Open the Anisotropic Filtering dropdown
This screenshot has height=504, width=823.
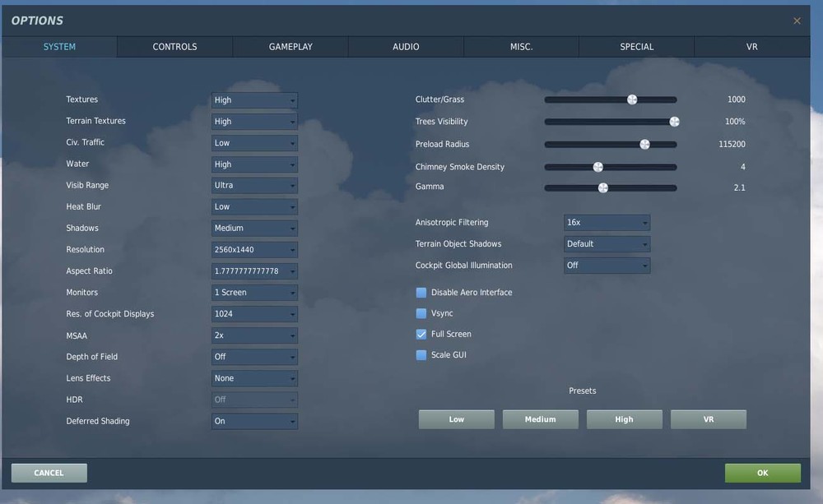(x=607, y=223)
